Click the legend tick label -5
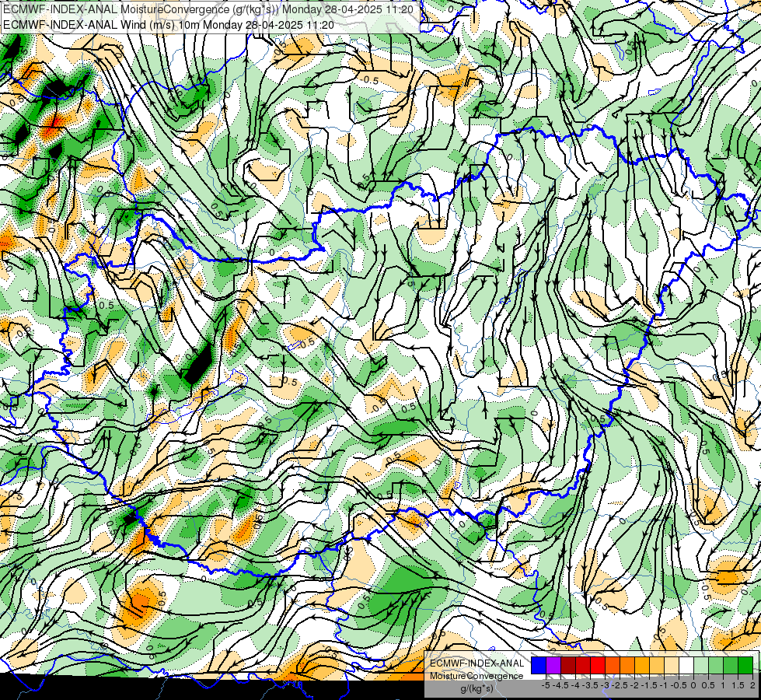This screenshot has width=761, height=700. (x=546, y=685)
